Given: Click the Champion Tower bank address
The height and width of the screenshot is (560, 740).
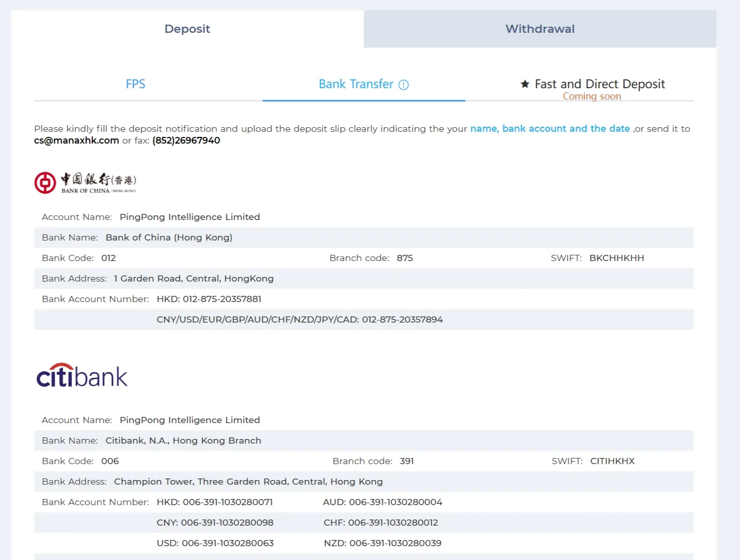Looking at the screenshot, I should (x=248, y=482).
